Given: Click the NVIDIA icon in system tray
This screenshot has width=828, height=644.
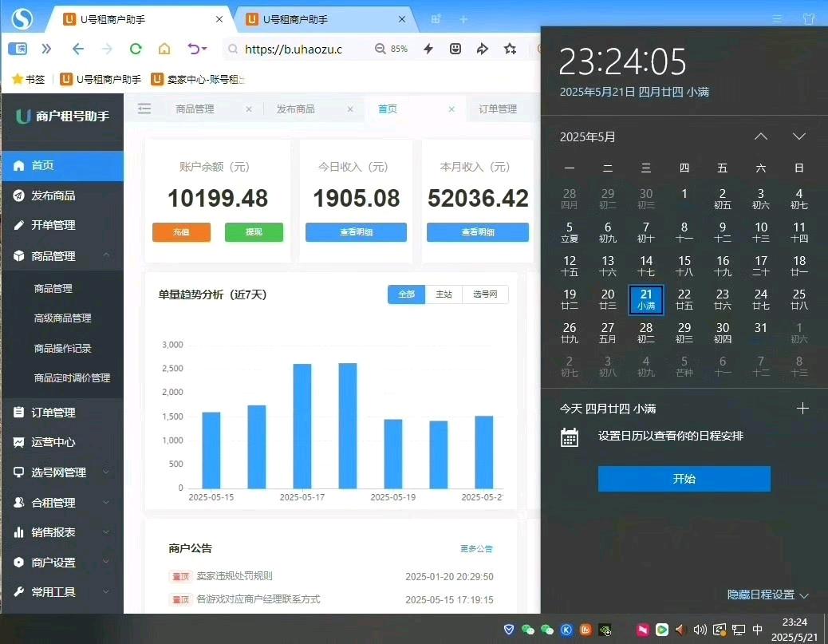Looking at the screenshot, I should 605,630.
